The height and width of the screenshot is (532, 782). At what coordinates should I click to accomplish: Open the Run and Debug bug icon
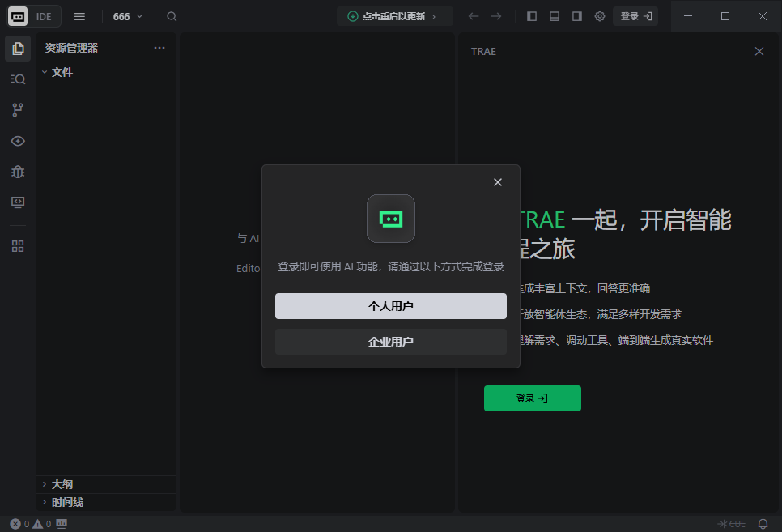click(x=18, y=172)
